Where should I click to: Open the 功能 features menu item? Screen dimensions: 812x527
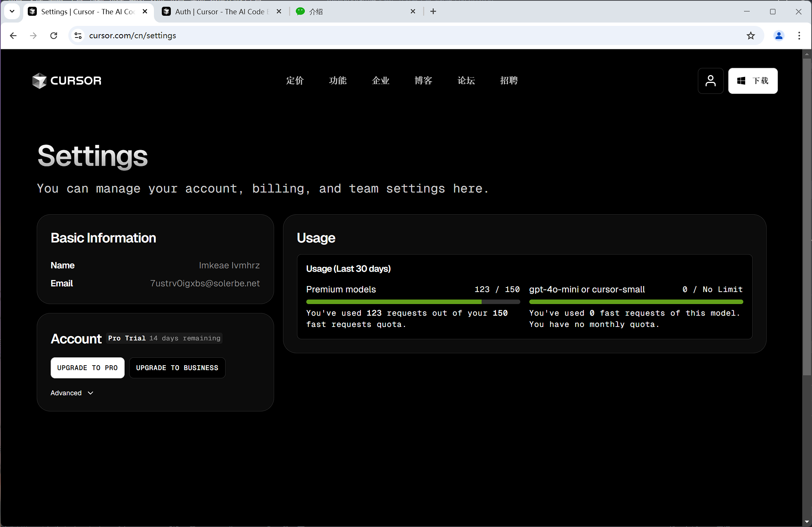337,81
